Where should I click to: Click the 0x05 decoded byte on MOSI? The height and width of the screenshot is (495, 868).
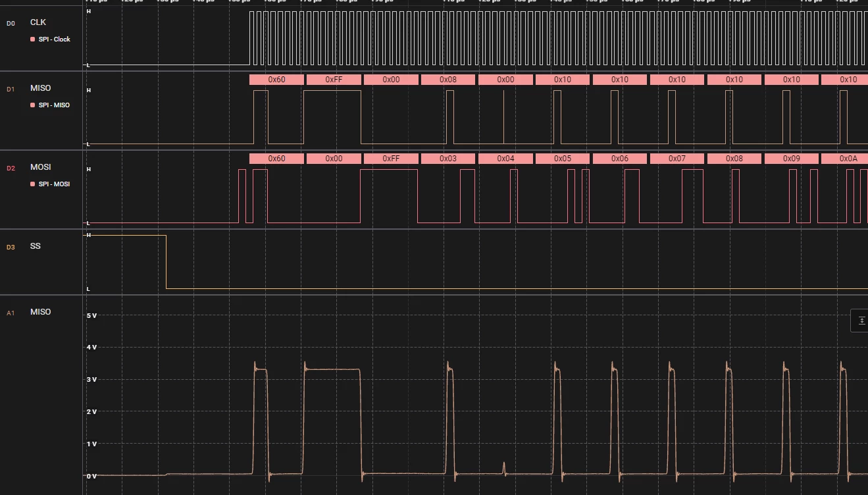(563, 159)
